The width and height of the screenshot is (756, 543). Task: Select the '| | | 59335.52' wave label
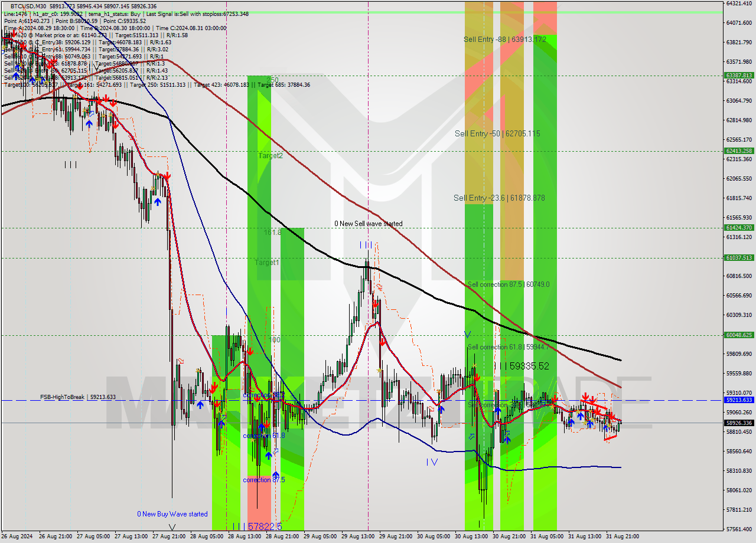522,366
